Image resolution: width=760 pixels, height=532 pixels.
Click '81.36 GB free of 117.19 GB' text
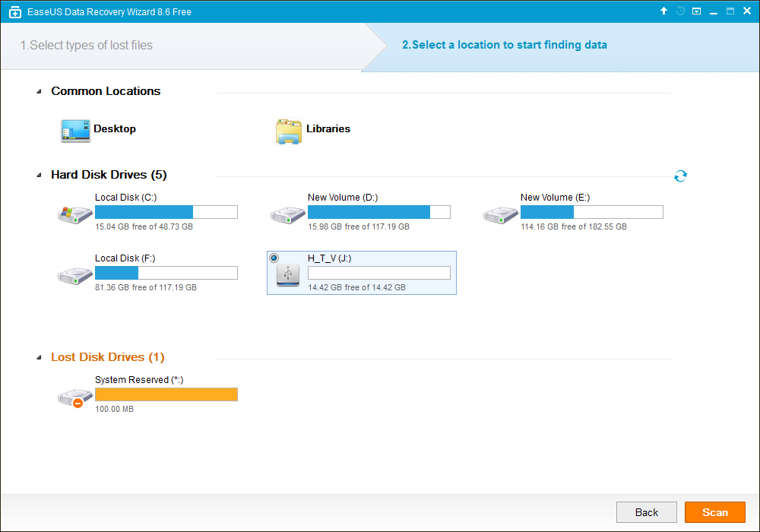point(146,288)
